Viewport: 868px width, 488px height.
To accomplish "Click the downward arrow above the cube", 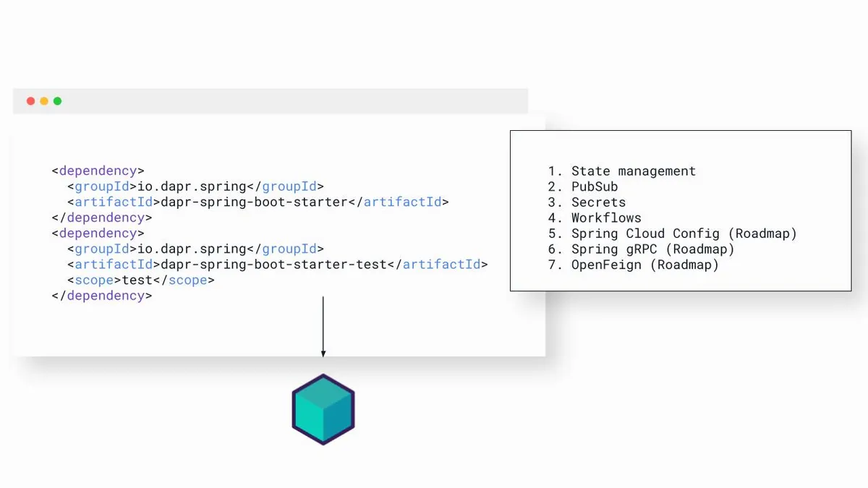I will [x=323, y=326].
